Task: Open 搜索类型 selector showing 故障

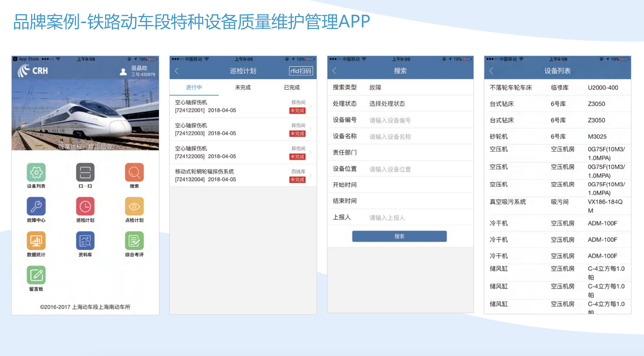Action: point(400,87)
